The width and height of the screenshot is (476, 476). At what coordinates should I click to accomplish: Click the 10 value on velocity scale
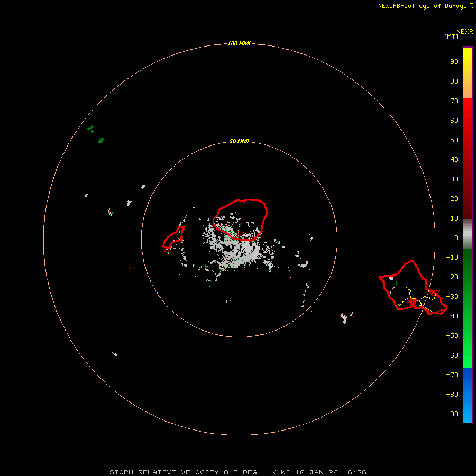(454, 218)
